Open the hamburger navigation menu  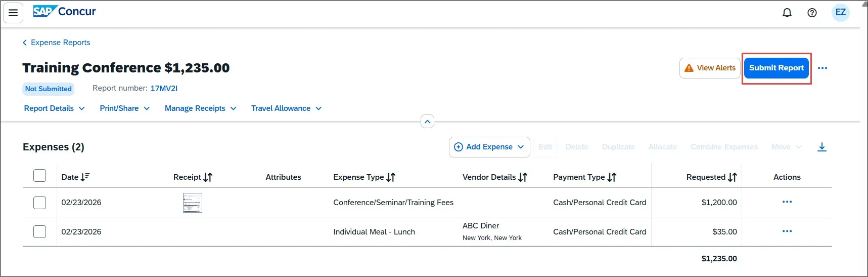13,13
